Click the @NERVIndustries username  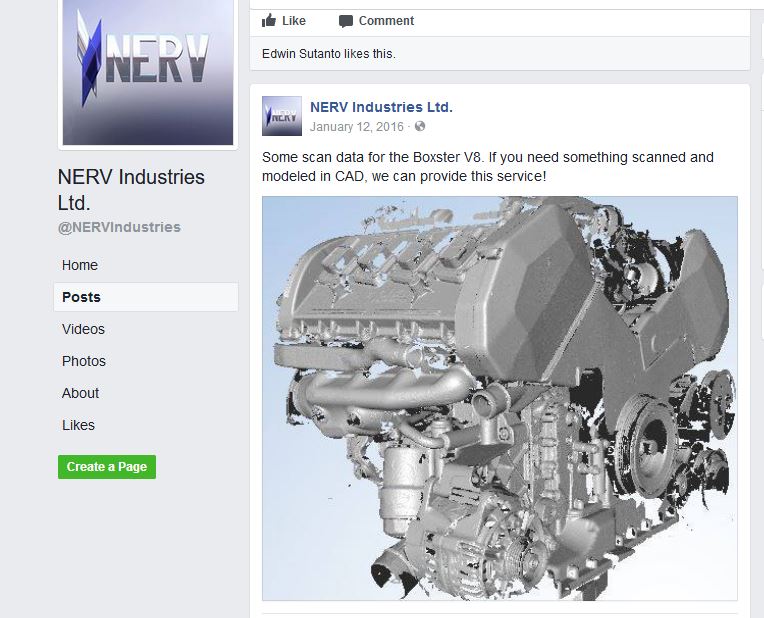(x=119, y=227)
